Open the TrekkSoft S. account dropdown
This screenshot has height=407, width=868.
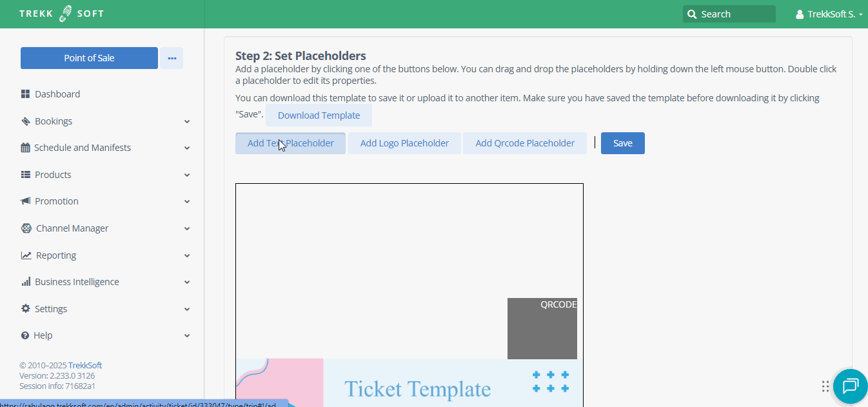point(830,14)
